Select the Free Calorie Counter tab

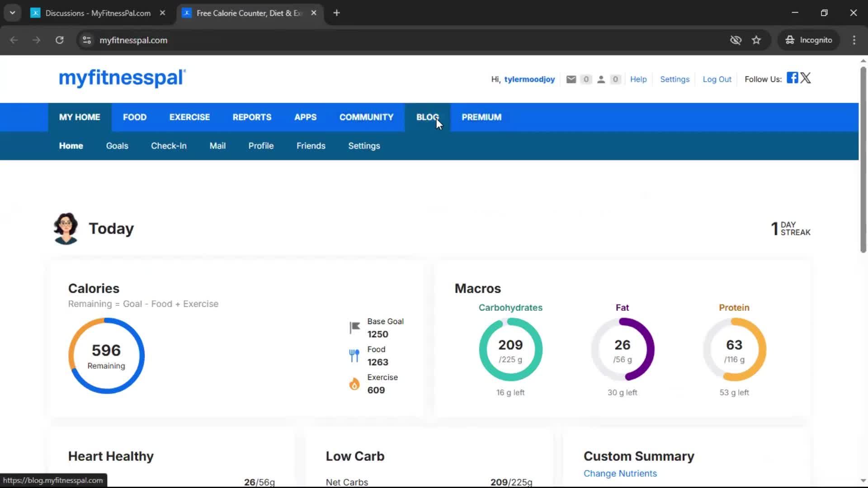point(249,13)
